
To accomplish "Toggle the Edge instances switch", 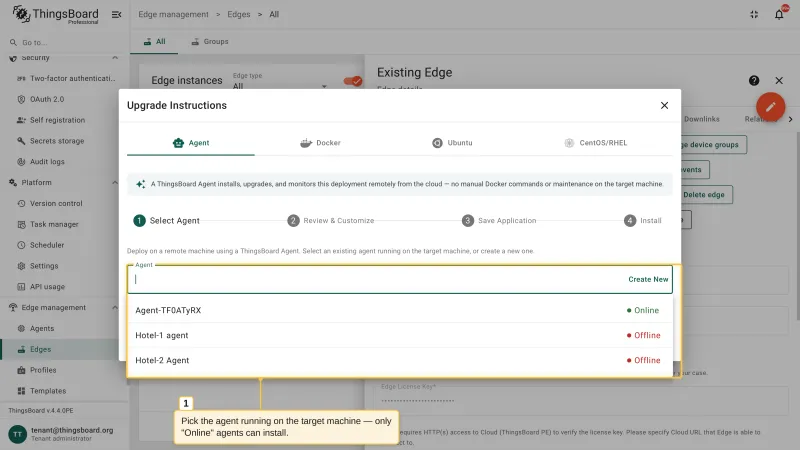I will point(353,81).
